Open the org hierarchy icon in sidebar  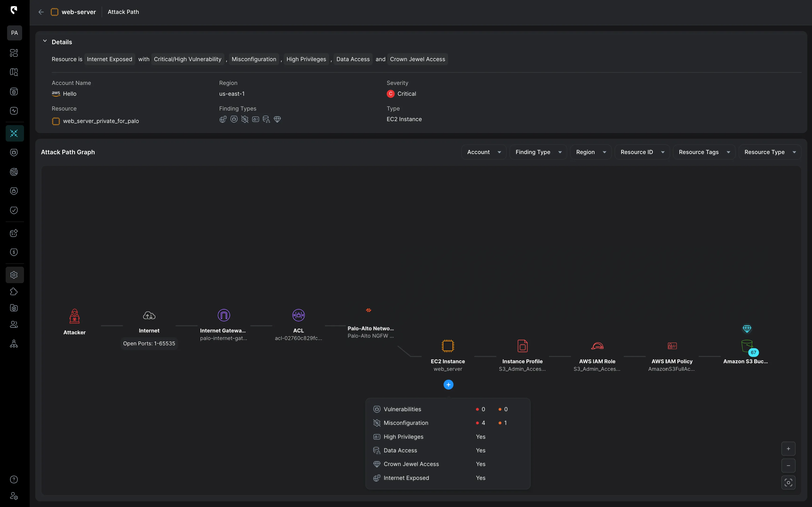tap(14, 344)
